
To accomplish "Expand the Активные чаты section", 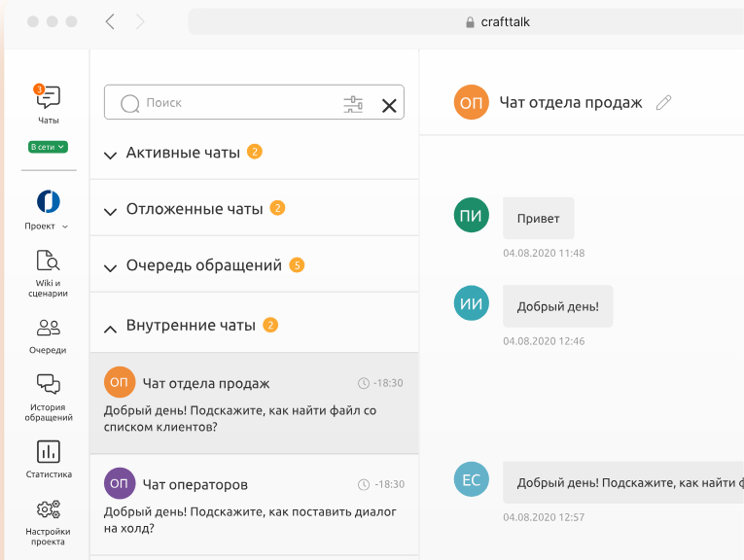I will (183, 153).
